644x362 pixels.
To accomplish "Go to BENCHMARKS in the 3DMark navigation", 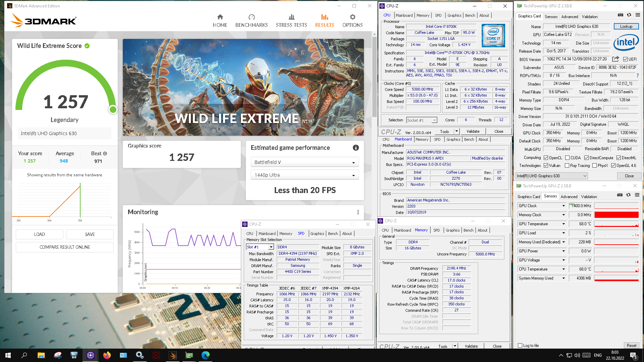I will point(252,21).
